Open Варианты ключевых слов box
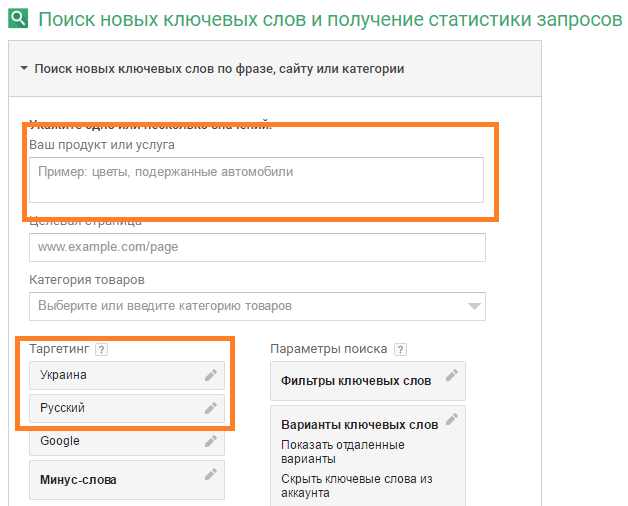628x506 pixels. click(368, 456)
